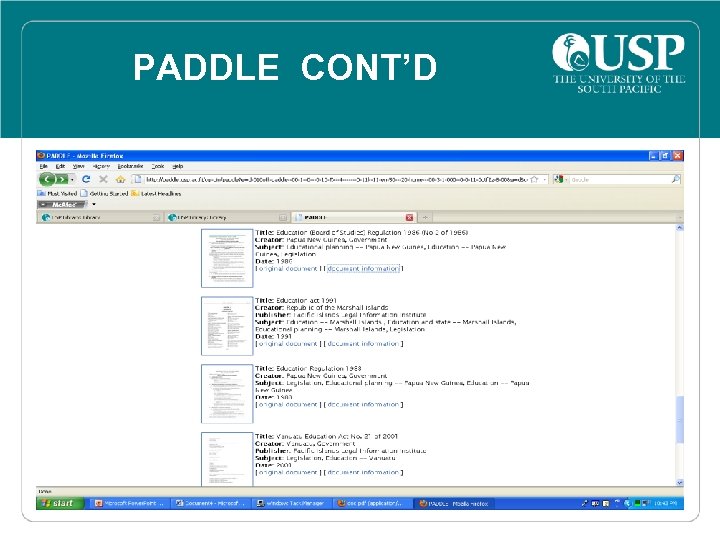Image resolution: width=720 pixels, height=540 pixels.
Task: Switch to the first USP Library tab
Action: point(101,217)
